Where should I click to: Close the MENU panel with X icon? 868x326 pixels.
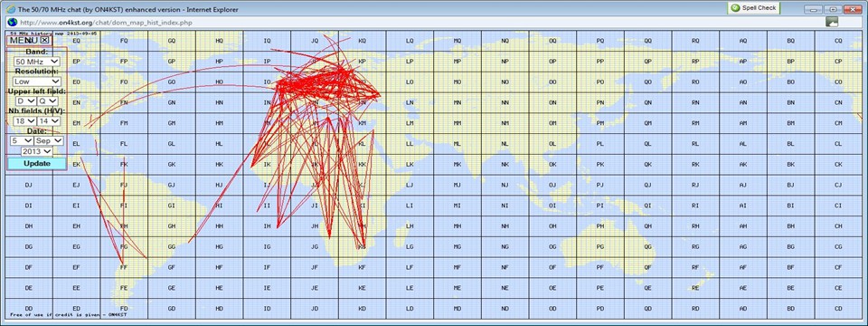(45, 40)
